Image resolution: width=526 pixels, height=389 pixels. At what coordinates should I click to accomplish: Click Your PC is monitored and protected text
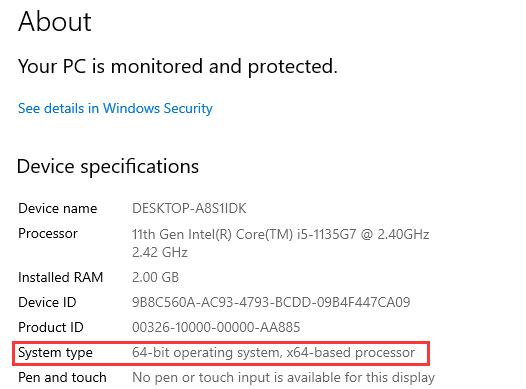(x=177, y=67)
